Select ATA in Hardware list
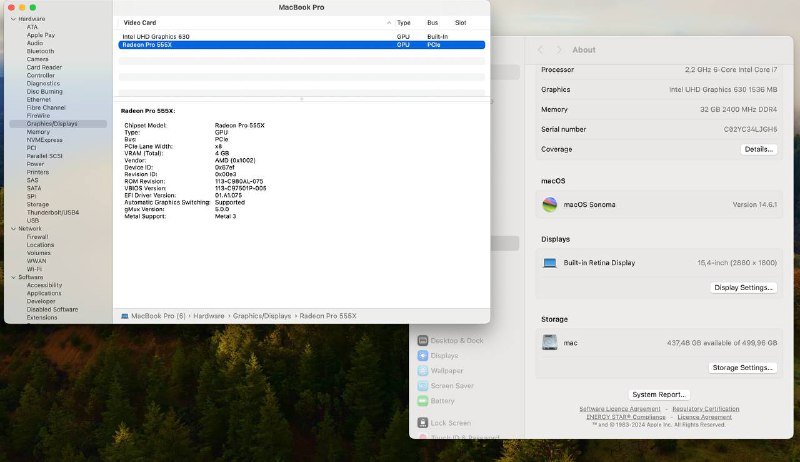This screenshot has width=800, height=462. coord(32,27)
